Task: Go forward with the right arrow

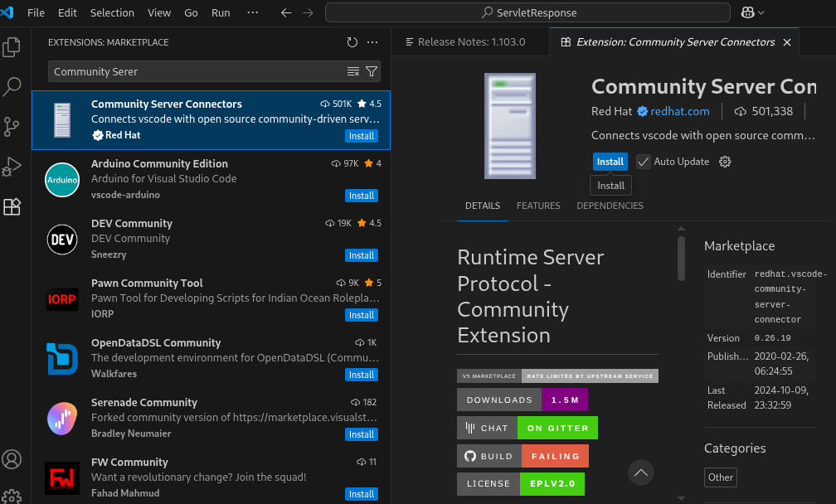Action: pyautogui.click(x=308, y=12)
